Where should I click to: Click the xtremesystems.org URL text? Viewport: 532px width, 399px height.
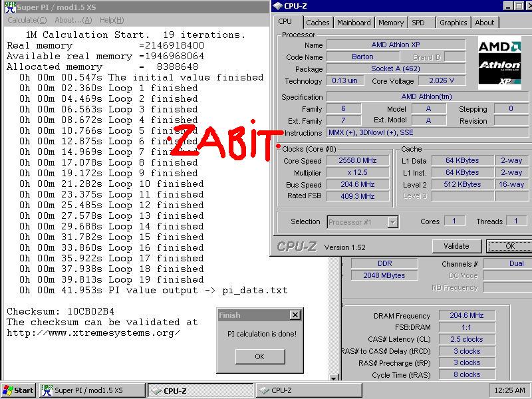click(94, 333)
